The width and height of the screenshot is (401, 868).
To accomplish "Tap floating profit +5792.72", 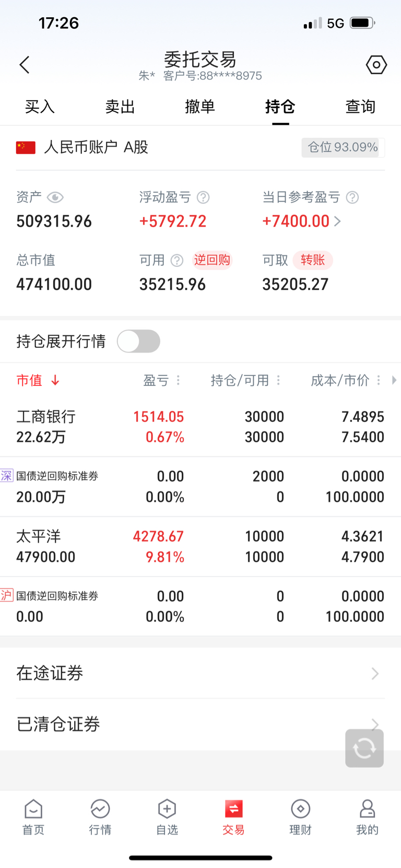I will (x=173, y=221).
